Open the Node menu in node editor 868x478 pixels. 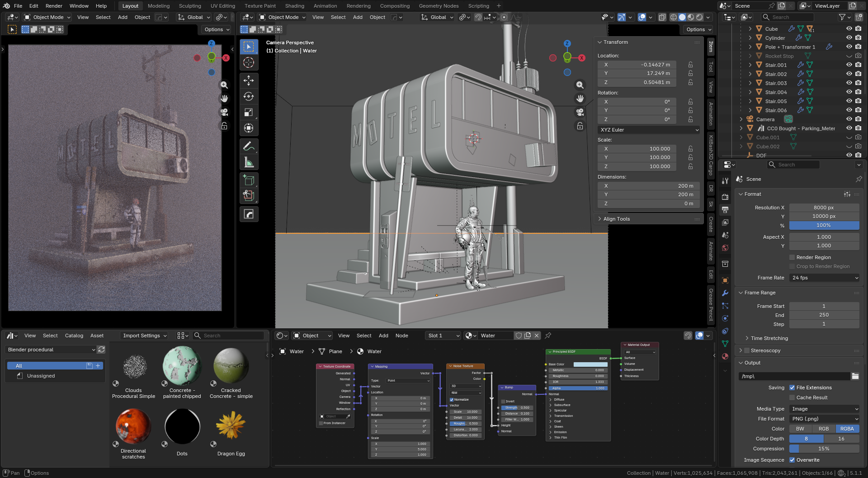401,336
